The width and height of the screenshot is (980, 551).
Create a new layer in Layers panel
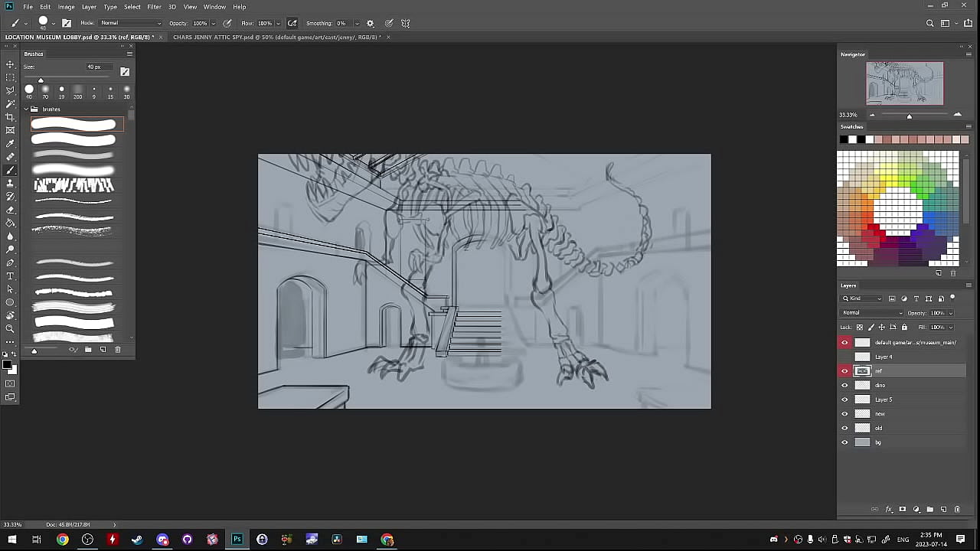[943, 509]
